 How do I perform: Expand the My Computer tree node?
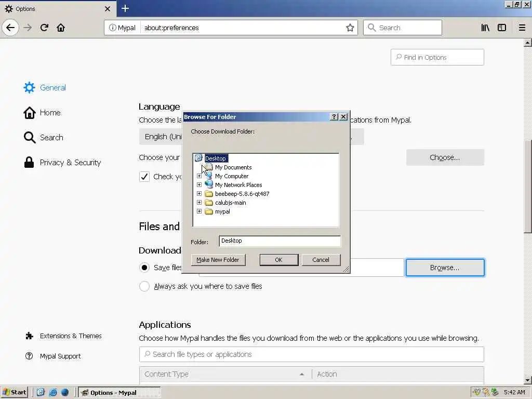199,176
